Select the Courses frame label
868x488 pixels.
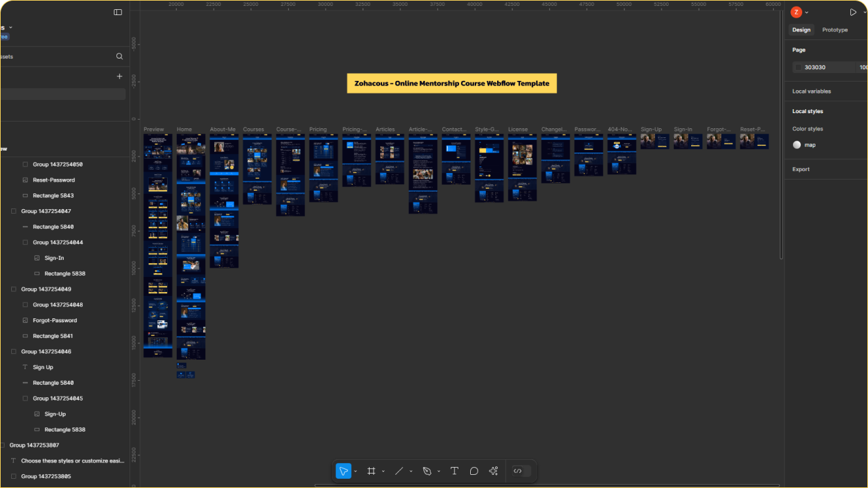[254, 130]
